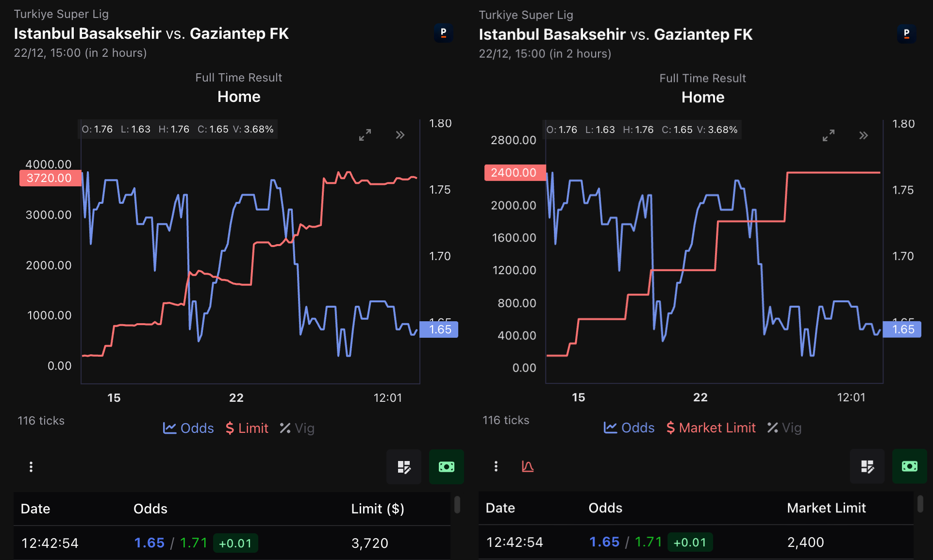The image size is (933, 560).
Task: Click double chevron on left chart
Action: pos(400,135)
